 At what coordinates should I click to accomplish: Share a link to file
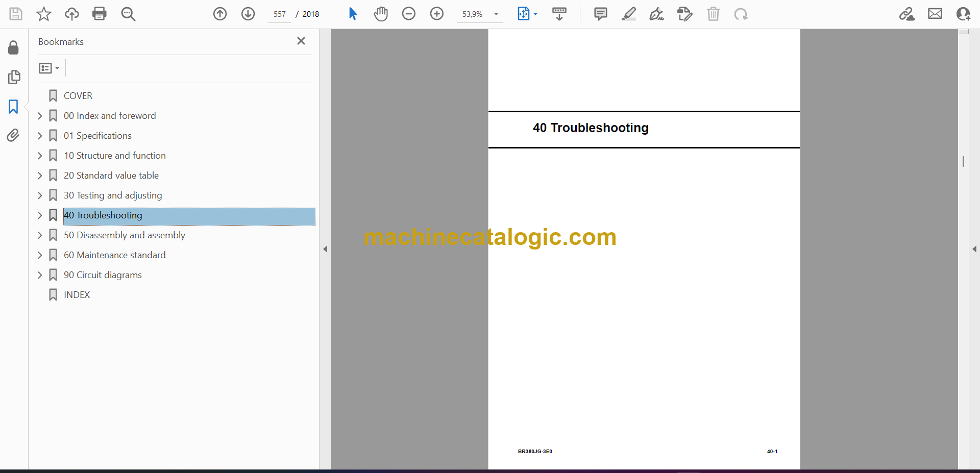[907, 14]
